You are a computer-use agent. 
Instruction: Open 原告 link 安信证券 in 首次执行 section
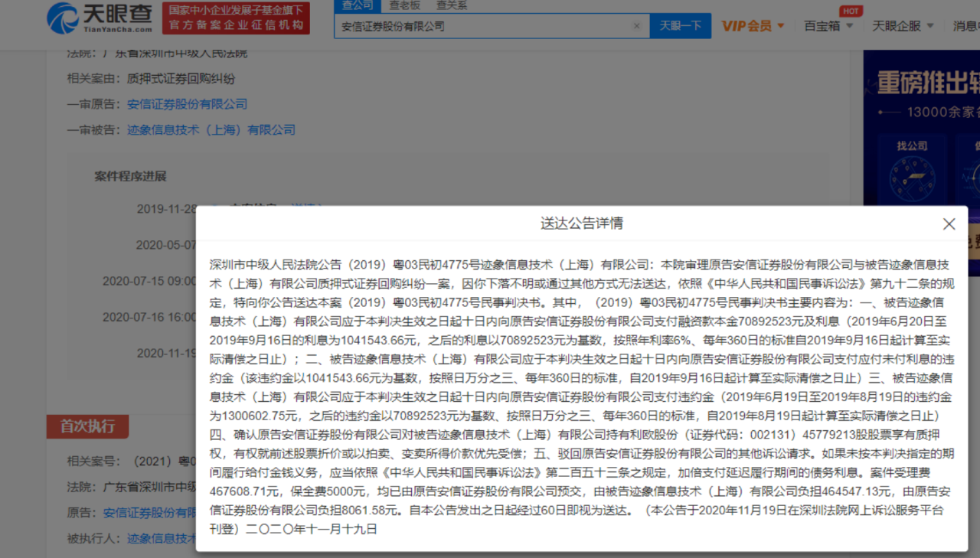150,512
